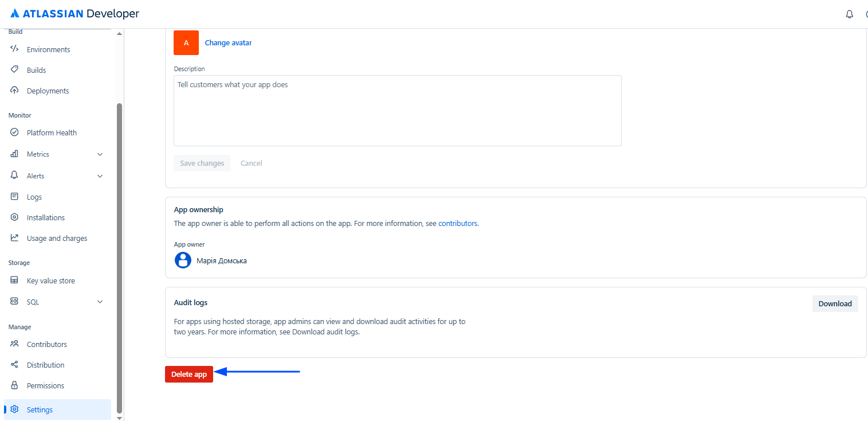Expand the Metrics submenu chevron
The image size is (868, 421).
coord(100,154)
